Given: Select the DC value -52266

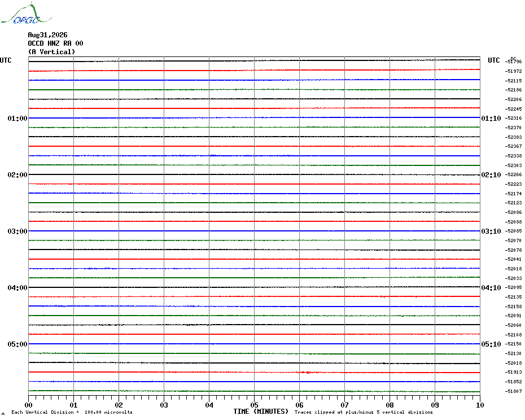Looking at the screenshot, I should pos(513,175).
